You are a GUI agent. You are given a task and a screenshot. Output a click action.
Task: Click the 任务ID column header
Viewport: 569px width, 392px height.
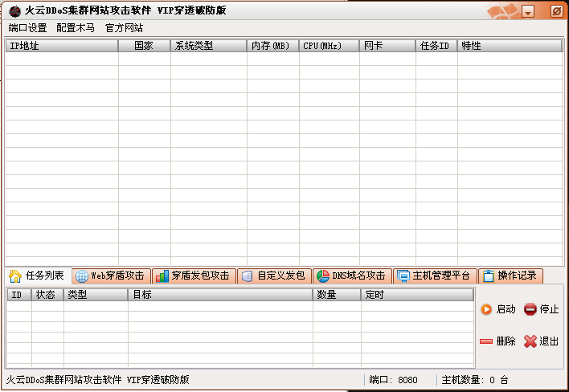(x=436, y=46)
